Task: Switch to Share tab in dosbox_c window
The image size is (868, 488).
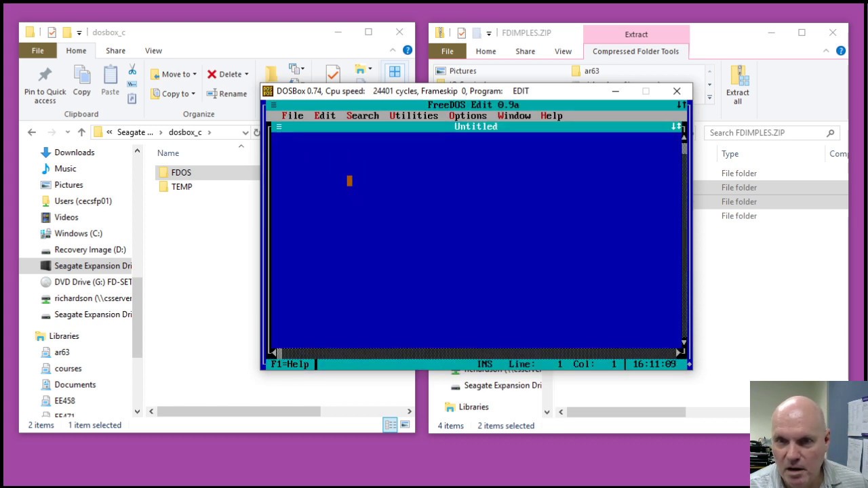Action: (x=115, y=51)
